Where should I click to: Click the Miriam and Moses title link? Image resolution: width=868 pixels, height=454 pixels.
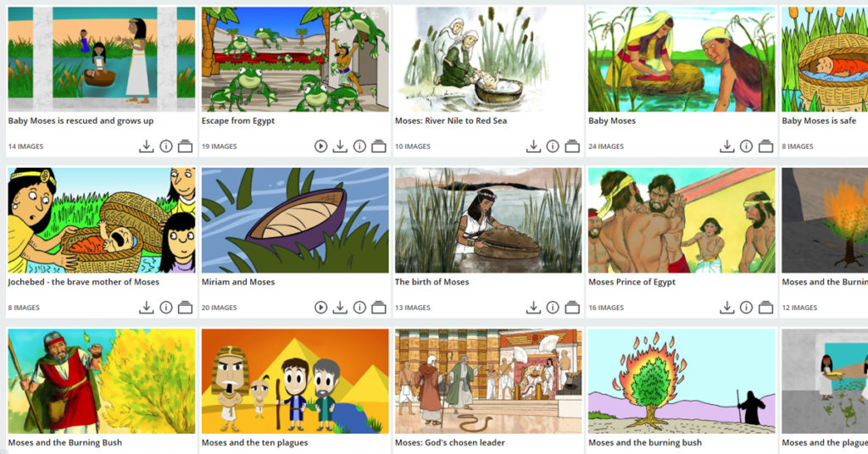(238, 281)
